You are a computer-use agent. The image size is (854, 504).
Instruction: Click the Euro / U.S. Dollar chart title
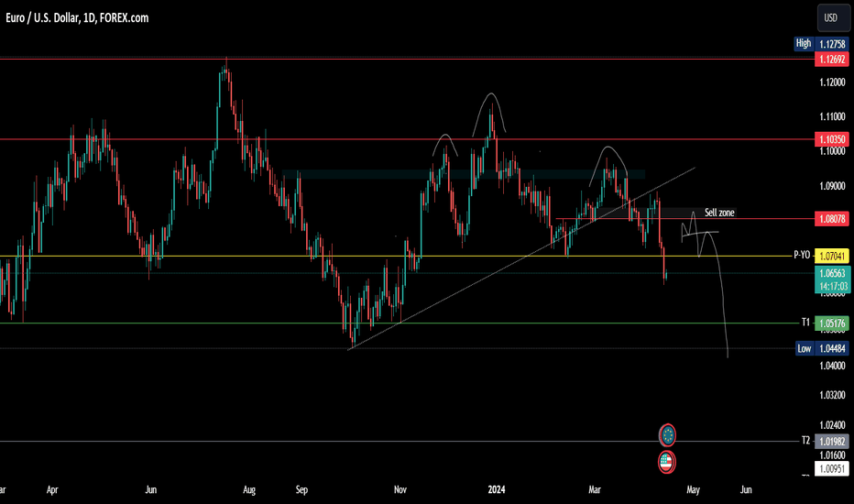click(x=77, y=18)
